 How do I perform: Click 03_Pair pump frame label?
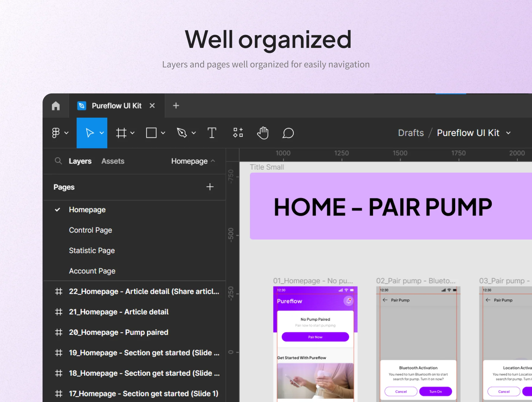pyautogui.click(x=505, y=281)
